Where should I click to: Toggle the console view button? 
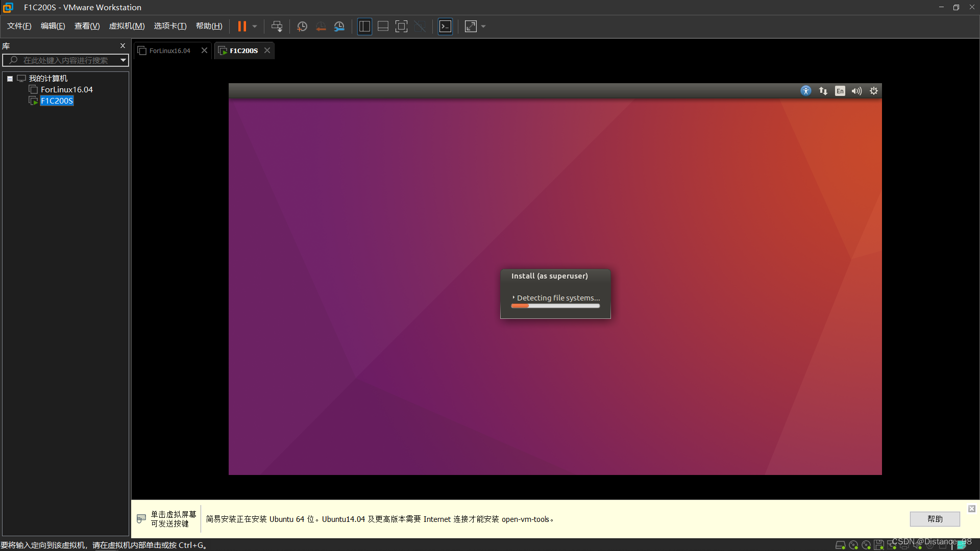445,27
